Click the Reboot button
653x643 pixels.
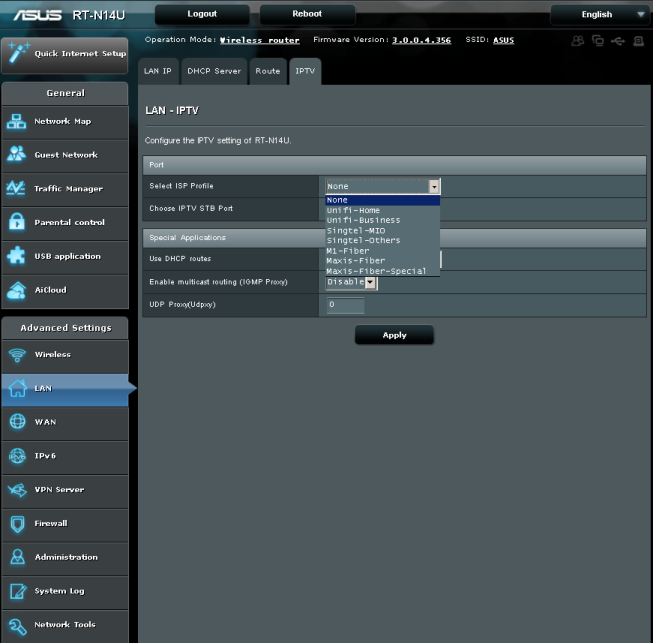307,14
